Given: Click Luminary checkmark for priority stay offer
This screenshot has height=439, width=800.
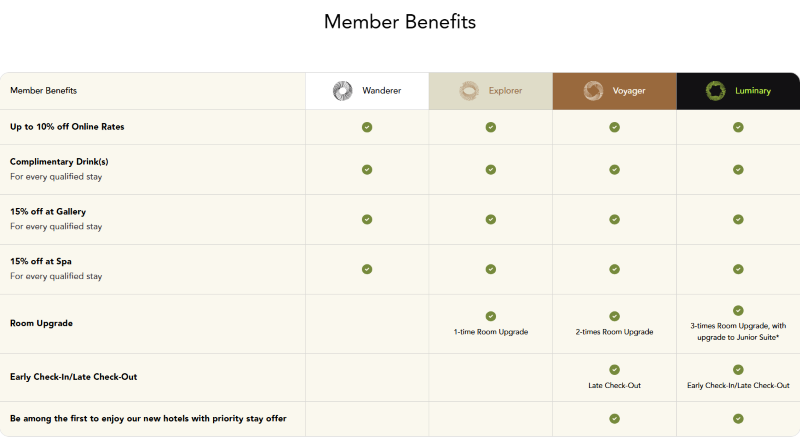Looking at the screenshot, I should (738, 419).
